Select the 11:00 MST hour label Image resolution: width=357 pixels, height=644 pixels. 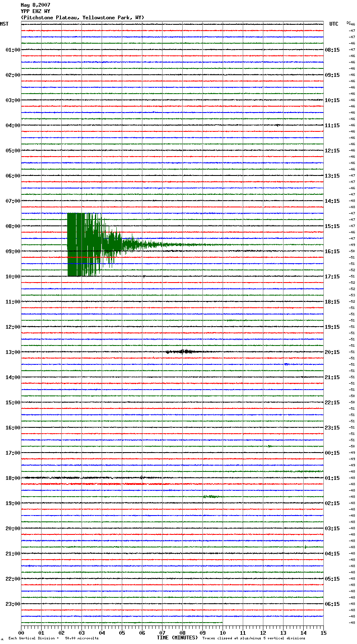pyautogui.click(x=13, y=302)
